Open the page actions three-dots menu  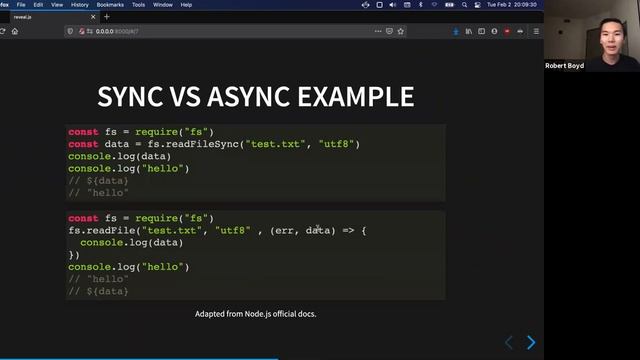378,31
